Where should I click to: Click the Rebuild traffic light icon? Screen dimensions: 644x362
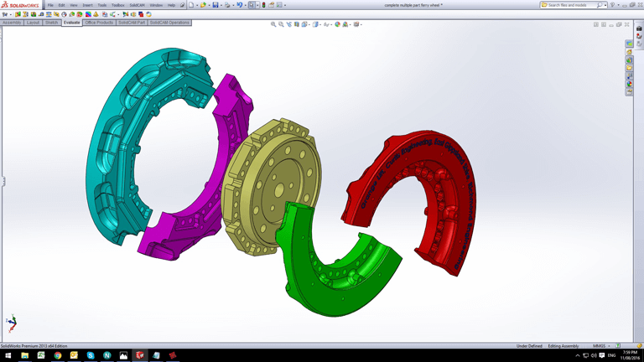263,5
